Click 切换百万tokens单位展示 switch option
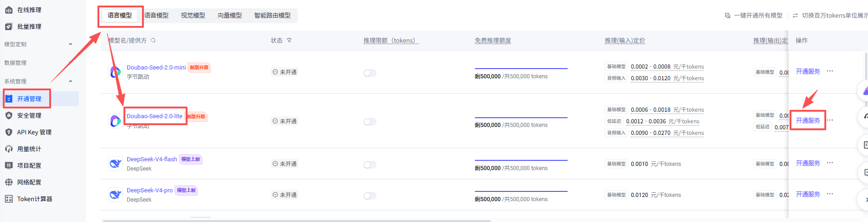The height and width of the screenshot is (222, 868). 830,15
